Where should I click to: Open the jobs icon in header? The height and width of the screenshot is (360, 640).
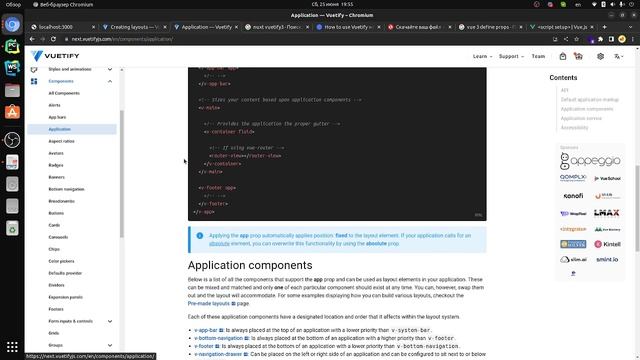click(578, 56)
